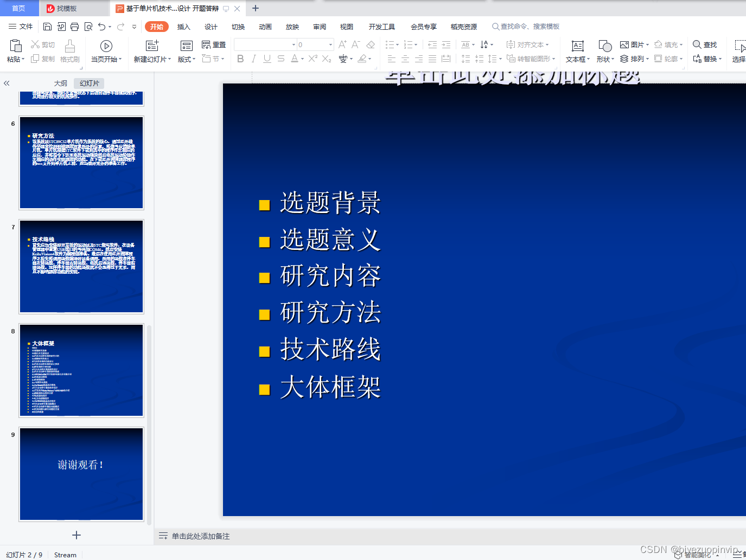Toggle Strikethrough formatting
The image size is (746, 560).
pos(280,59)
